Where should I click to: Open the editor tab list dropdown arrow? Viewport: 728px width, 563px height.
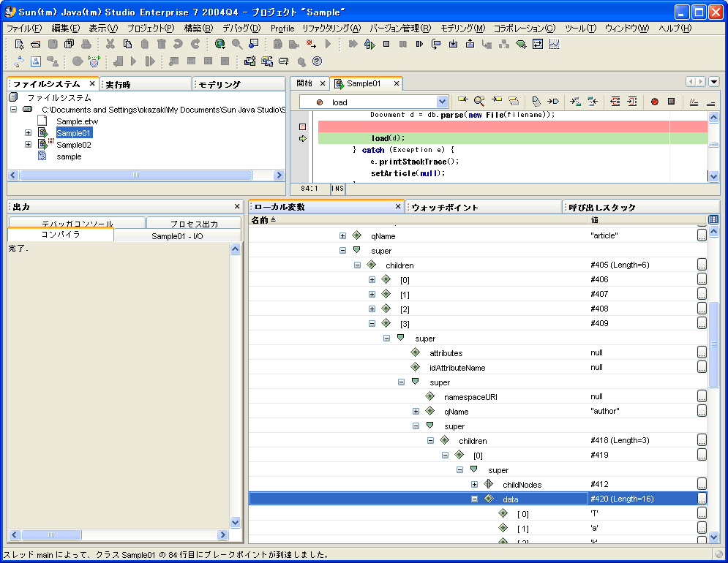pos(714,82)
